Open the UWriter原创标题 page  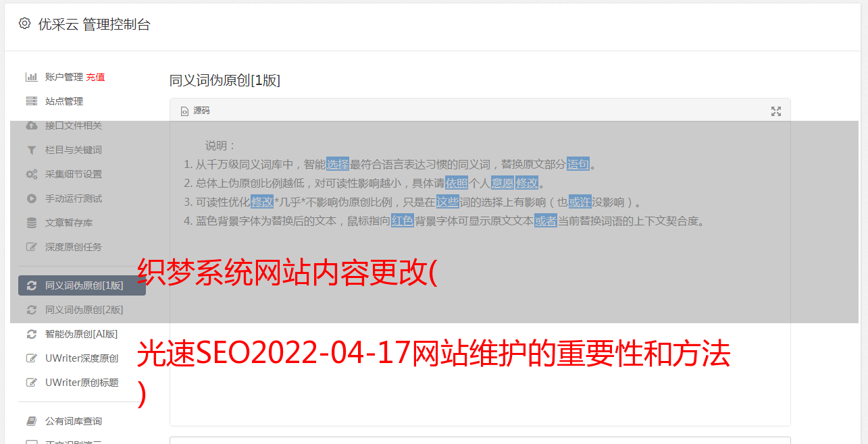point(82,383)
